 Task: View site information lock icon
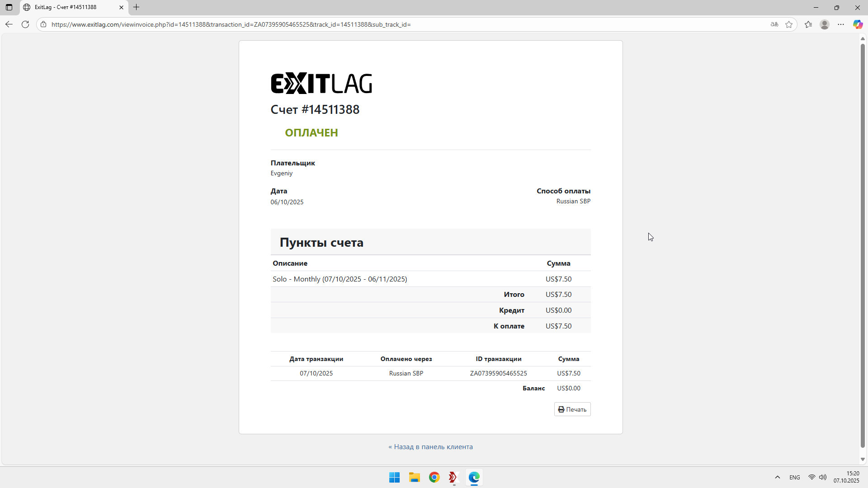coord(43,24)
